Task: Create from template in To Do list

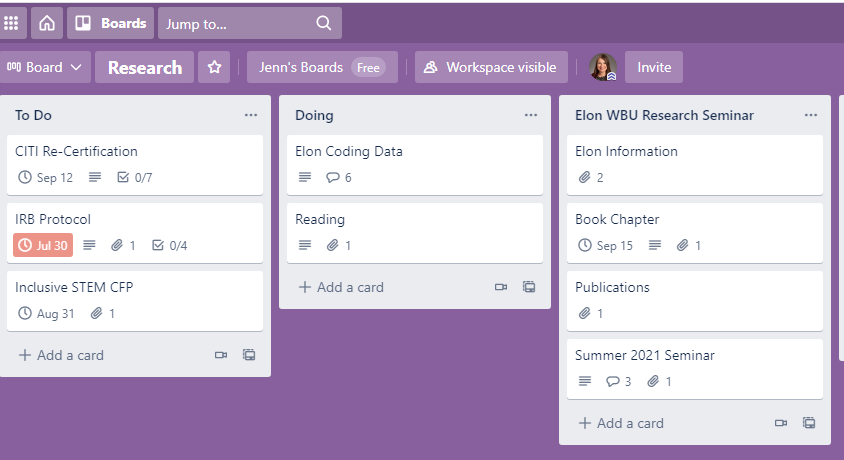Action: tap(249, 355)
